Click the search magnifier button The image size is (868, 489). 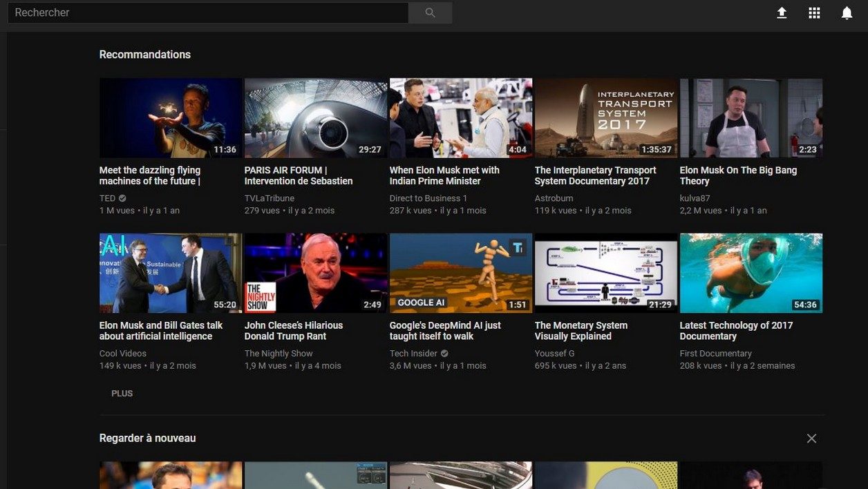tap(430, 12)
